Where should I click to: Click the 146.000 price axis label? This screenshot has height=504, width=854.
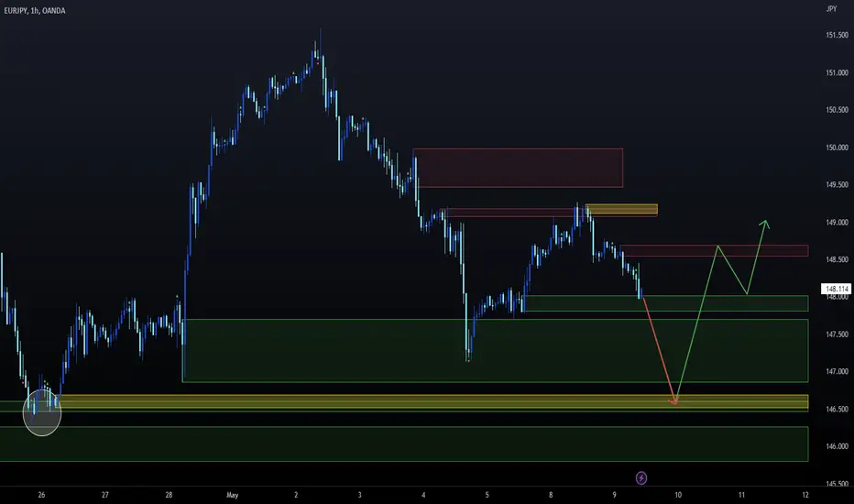(838, 446)
